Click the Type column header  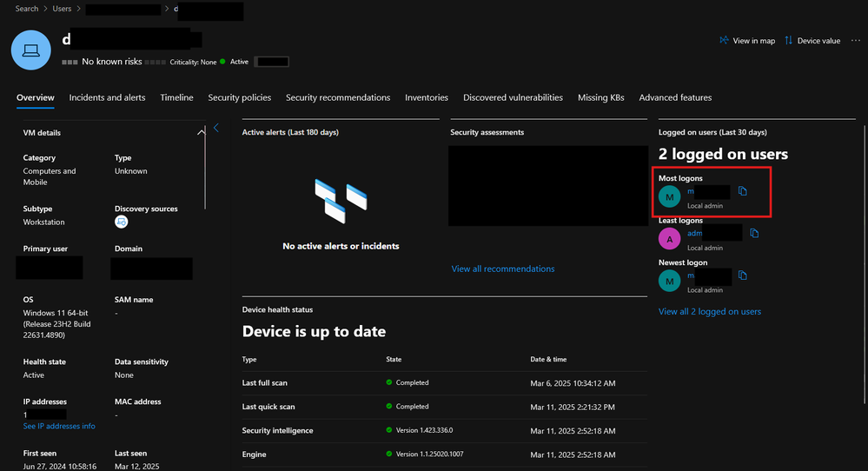click(x=249, y=359)
